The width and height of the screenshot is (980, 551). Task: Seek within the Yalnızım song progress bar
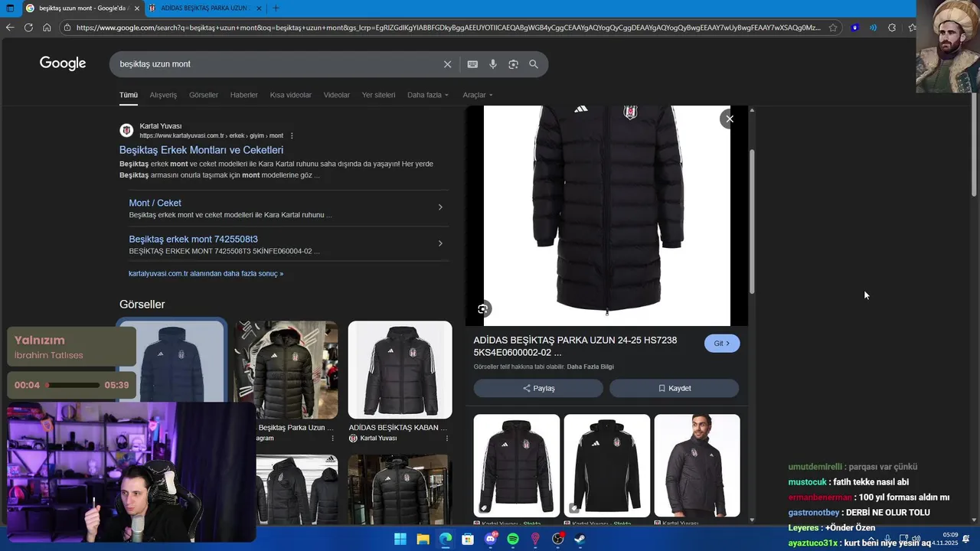pyautogui.click(x=73, y=385)
